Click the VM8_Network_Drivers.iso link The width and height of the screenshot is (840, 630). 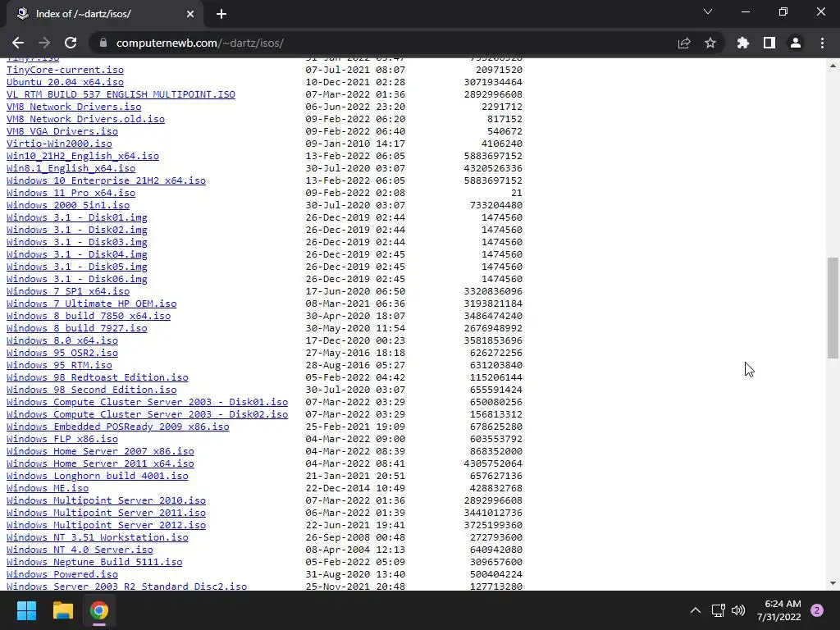[x=74, y=107]
